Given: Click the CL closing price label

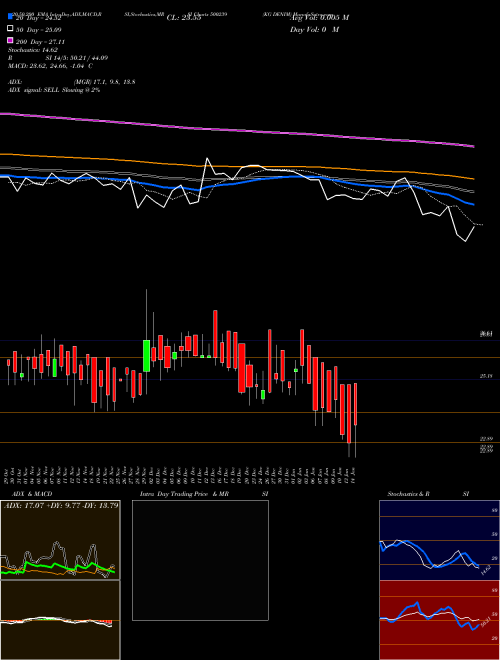Looking at the screenshot, I should point(184,18).
